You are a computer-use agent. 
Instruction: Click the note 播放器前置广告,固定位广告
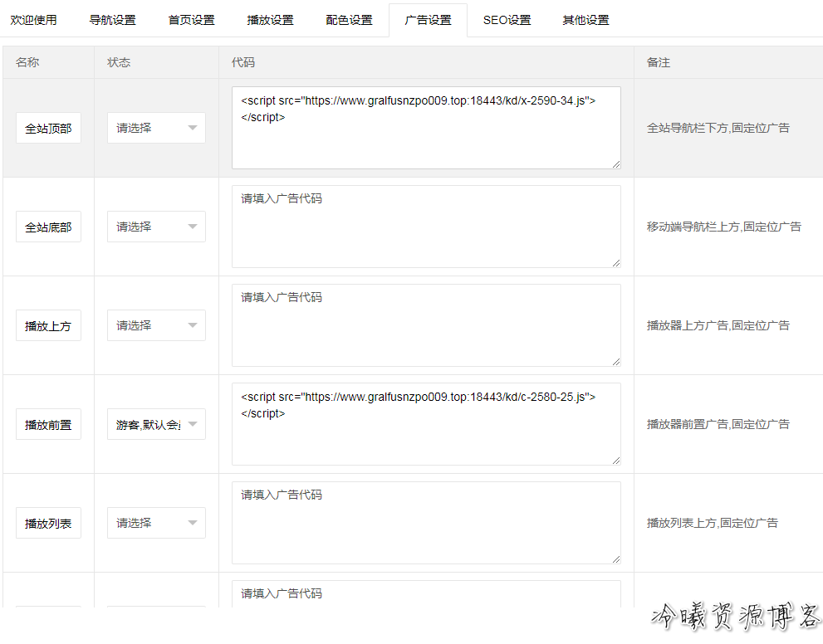click(x=718, y=424)
